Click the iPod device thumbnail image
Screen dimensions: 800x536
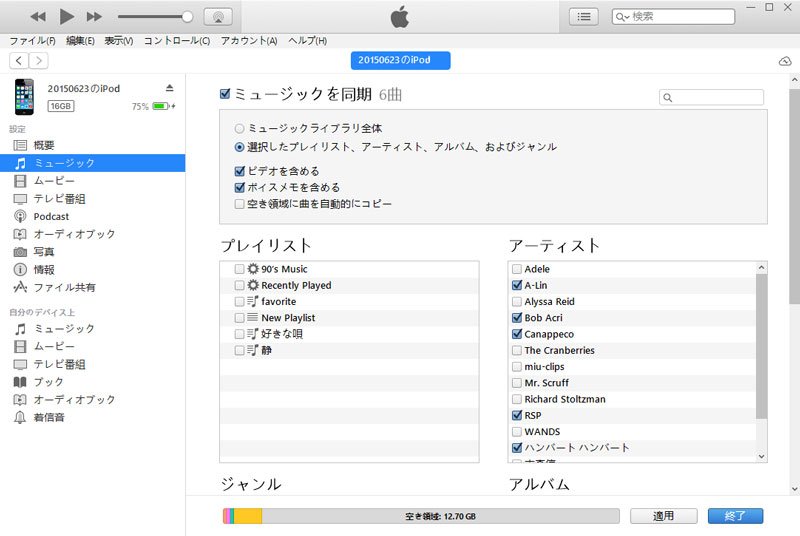tap(24, 97)
